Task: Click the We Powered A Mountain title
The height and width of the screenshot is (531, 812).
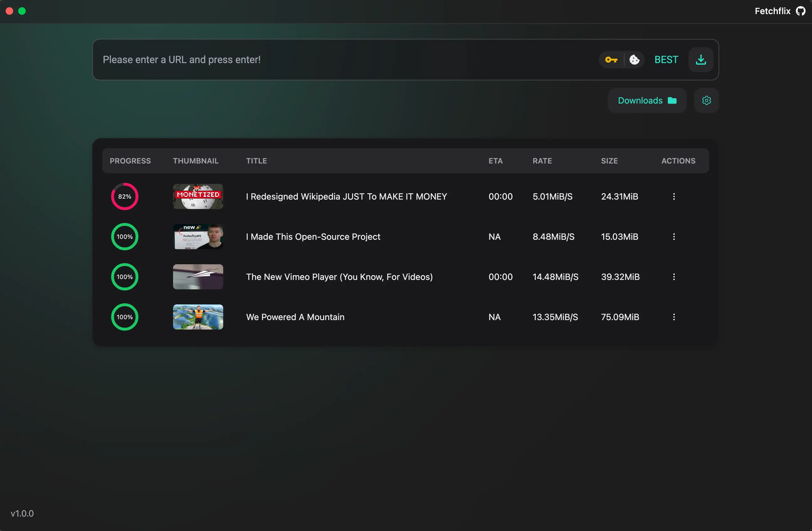Action: pyautogui.click(x=295, y=317)
